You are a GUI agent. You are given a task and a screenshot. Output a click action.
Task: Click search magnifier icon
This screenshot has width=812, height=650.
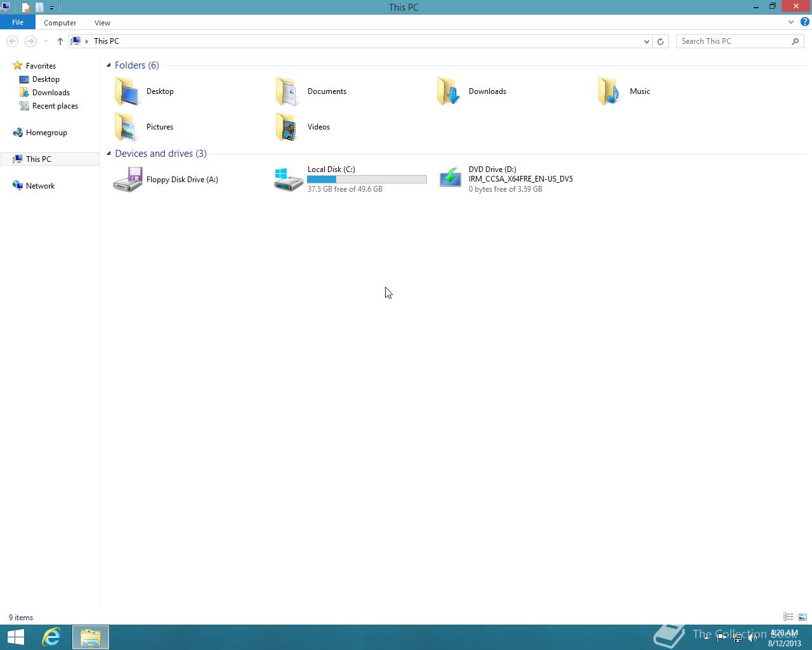point(796,41)
